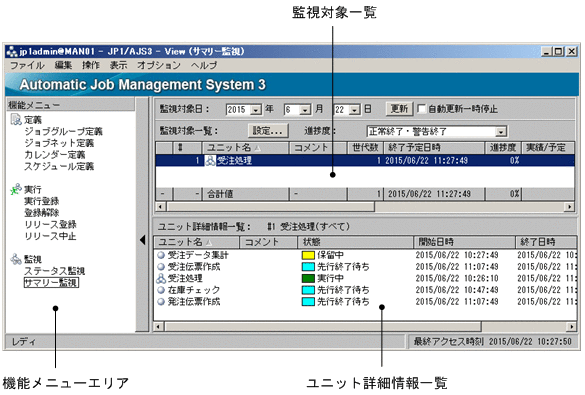
Task: Open the 表示 menu
Action: coord(118,65)
